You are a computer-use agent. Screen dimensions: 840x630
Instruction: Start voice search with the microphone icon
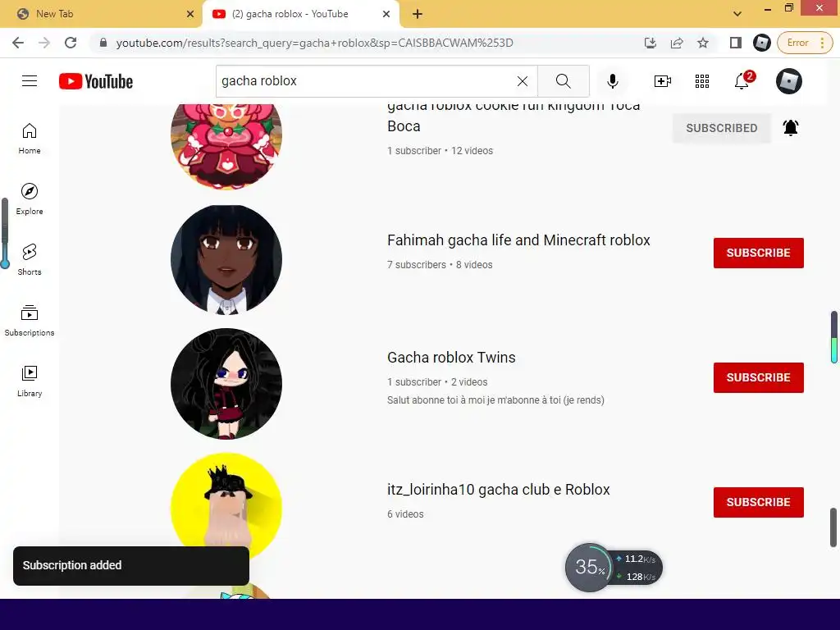pyautogui.click(x=612, y=81)
